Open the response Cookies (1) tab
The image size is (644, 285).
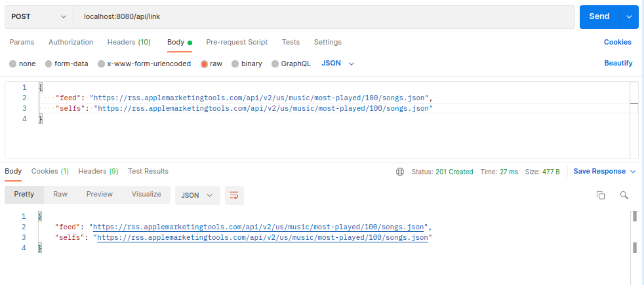[50, 172]
